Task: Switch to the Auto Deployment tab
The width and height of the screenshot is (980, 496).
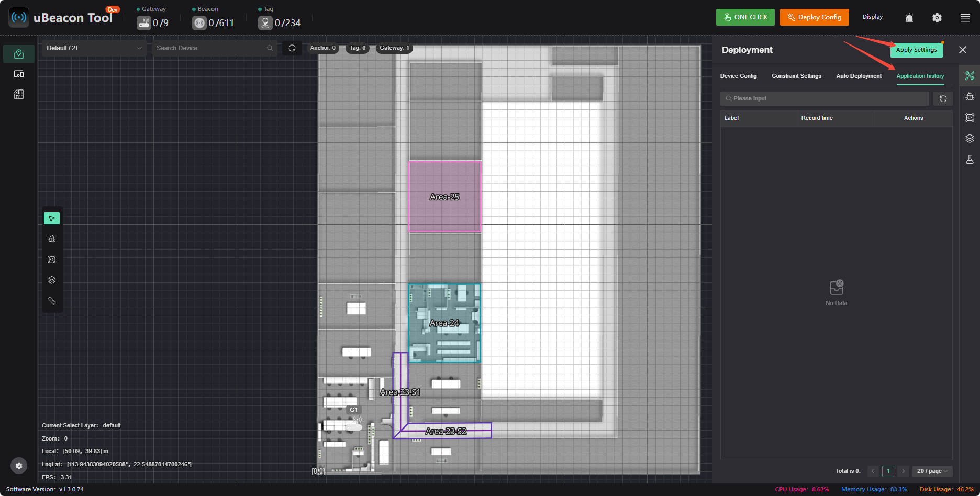Action: 859,76
